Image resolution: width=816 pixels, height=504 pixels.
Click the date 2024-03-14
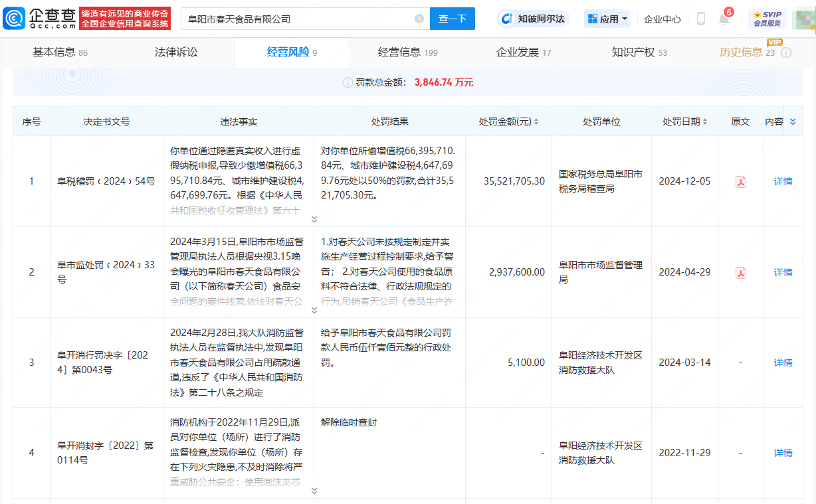tap(684, 363)
